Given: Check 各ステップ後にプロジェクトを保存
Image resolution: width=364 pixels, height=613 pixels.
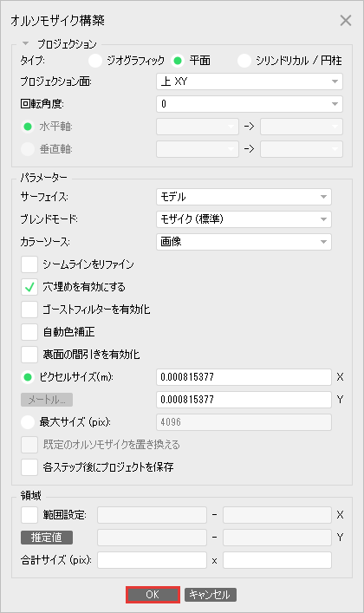Looking at the screenshot, I should pyautogui.click(x=29, y=467).
